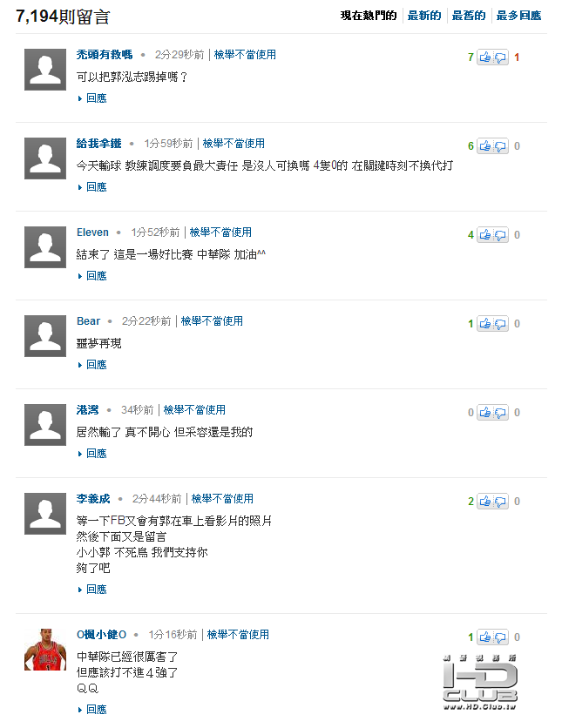Expand 回應 replies under 禿頭有救嗎's comment
Viewport: 562px width, 728px height.
tap(96, 98)
